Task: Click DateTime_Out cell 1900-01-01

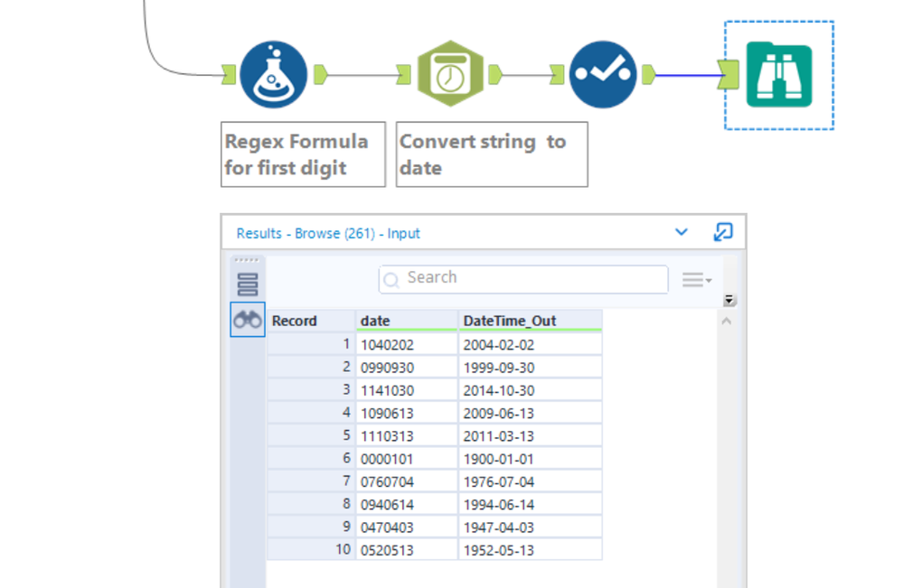Action: [x=531, y=459]
